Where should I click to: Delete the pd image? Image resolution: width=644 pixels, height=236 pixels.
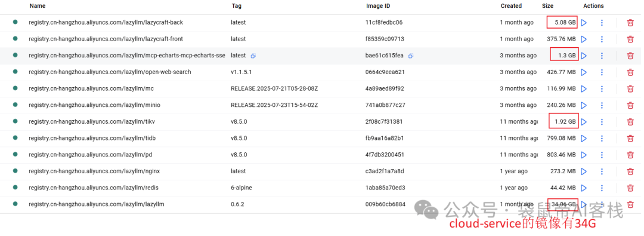[x=630, y=155]
